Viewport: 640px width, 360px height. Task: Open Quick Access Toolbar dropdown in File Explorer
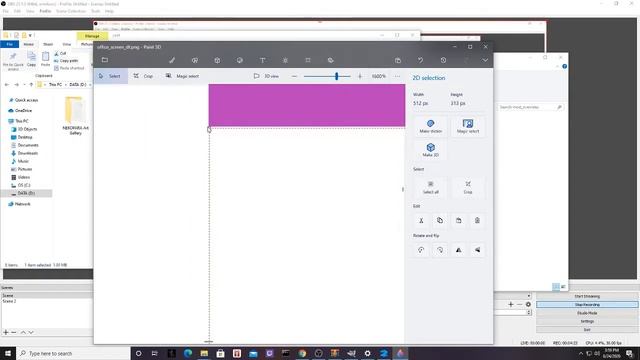tap(30, 36)
